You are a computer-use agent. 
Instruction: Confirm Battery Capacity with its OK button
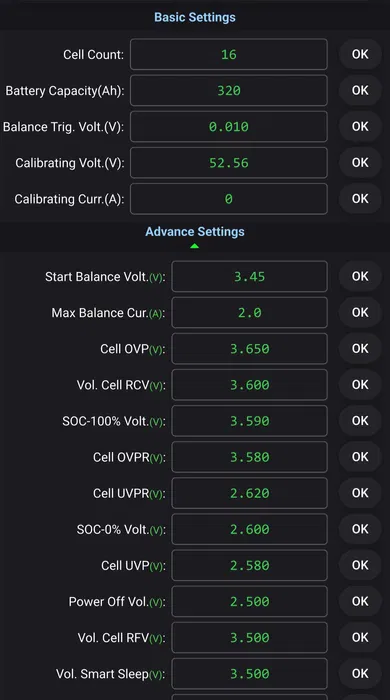(360, 91)
